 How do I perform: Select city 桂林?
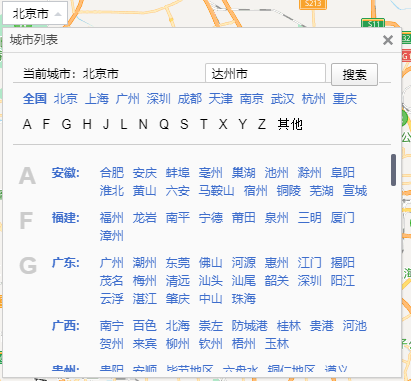[x=289, y=326]
